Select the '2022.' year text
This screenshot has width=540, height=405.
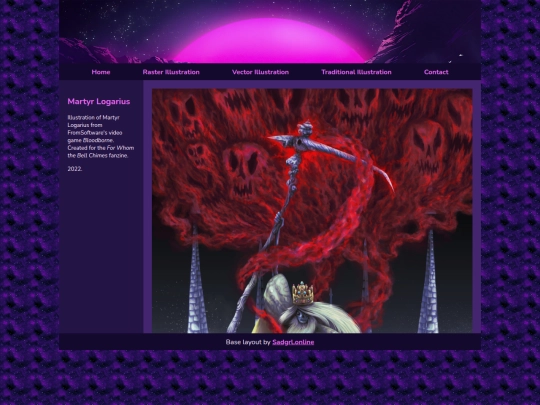coord(75,169)
